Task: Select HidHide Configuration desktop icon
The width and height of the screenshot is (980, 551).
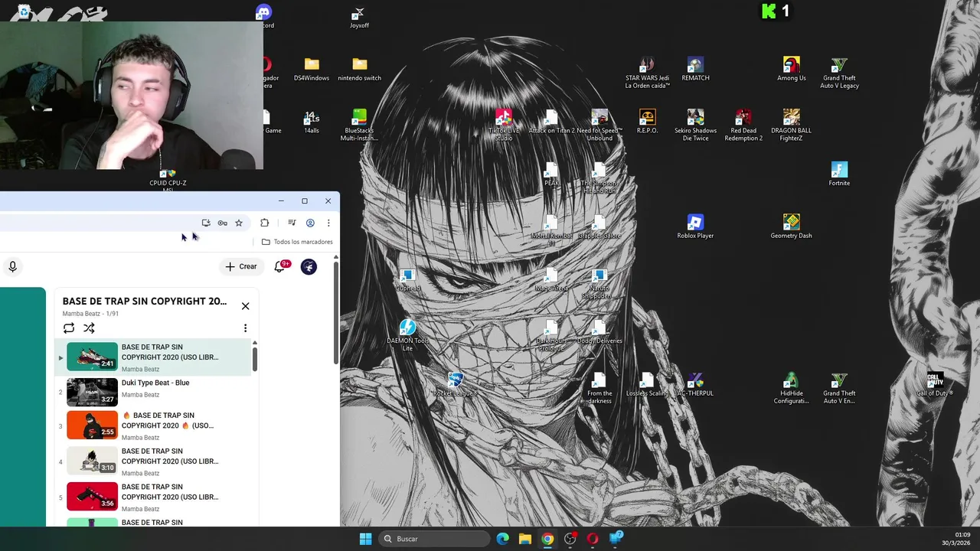Action: click(x=791, y=388)
